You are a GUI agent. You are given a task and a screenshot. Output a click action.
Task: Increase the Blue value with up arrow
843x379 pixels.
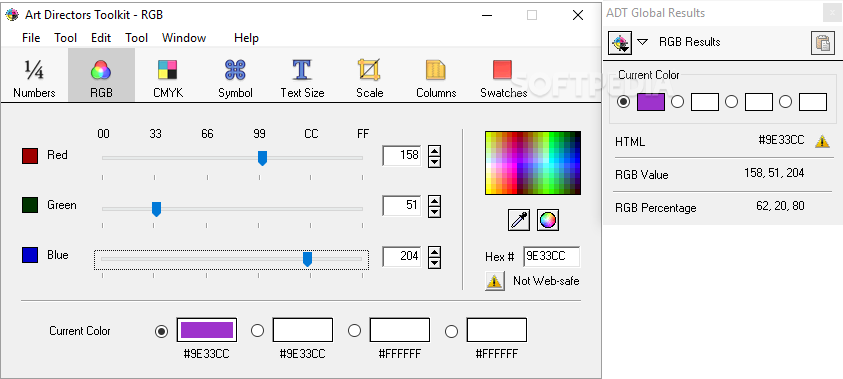tap(434, 251)
